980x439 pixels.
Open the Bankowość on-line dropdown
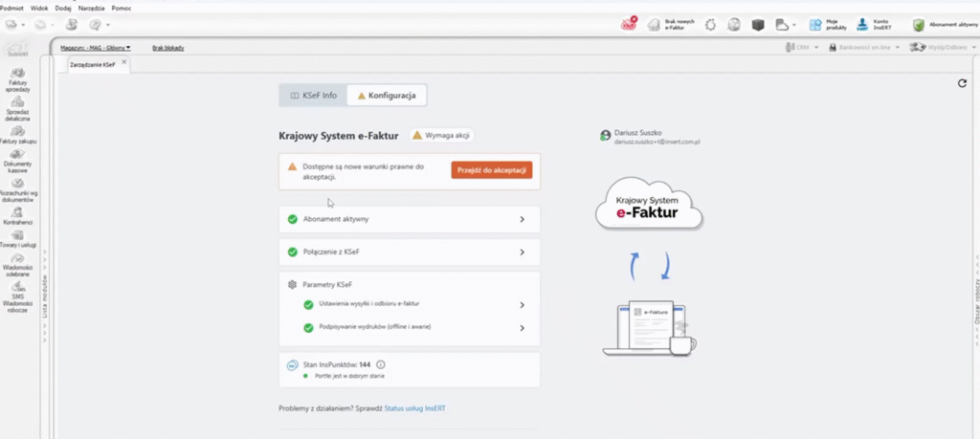(x=867, y=47)
